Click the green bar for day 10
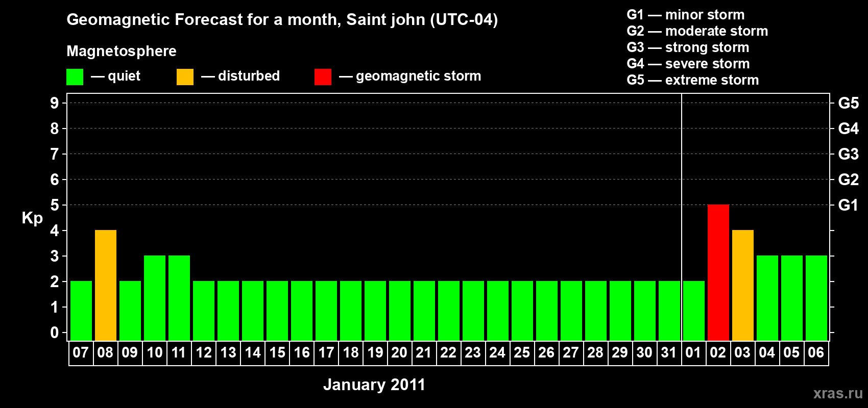The height and width of the screenshot is (408, 868). tap(155, 298)
